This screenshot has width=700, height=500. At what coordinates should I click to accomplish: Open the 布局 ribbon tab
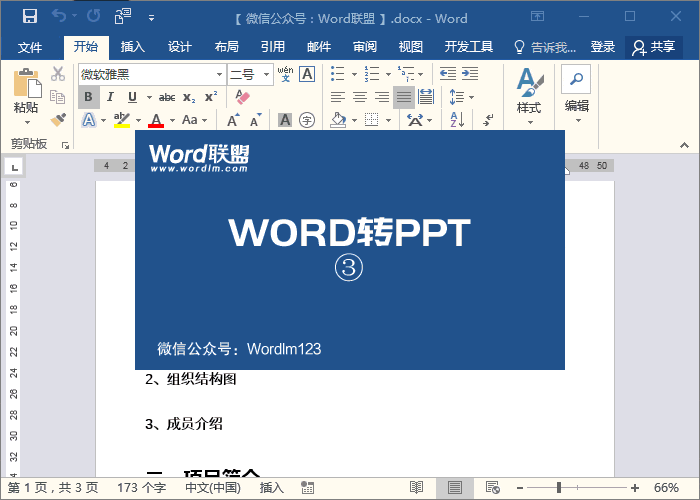click(226, 47)
